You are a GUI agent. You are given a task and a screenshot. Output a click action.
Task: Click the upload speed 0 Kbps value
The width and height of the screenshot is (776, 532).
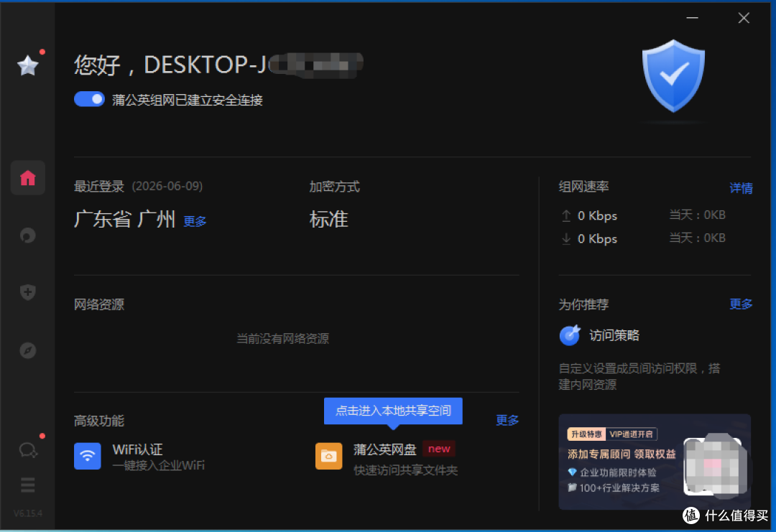click(x=597, y=216)
